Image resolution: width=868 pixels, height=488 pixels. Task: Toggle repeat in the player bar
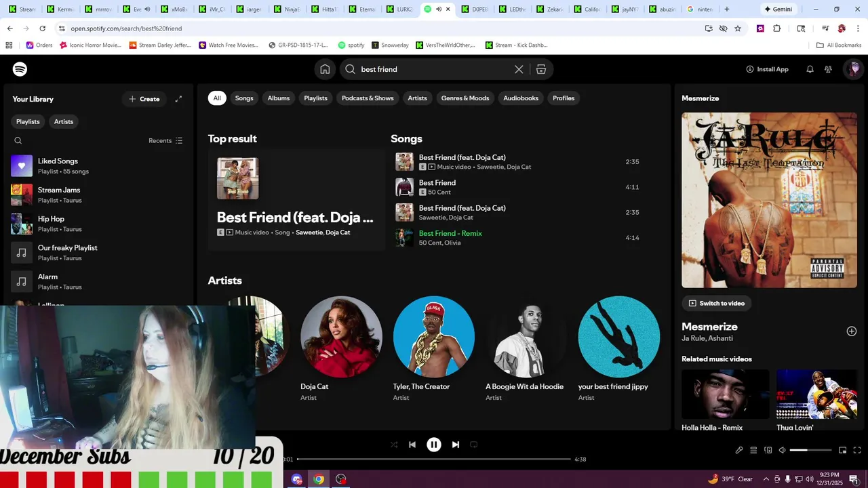[x=474, y=445]
